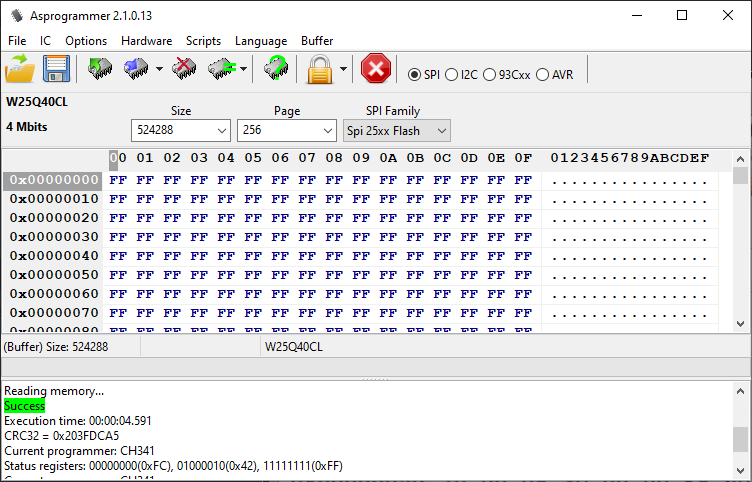Select address row 0x00000070
This screenshot has height=482, width=752.
tap(53, 313)
